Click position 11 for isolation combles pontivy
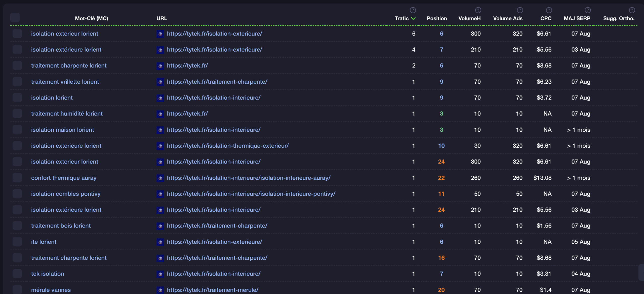 (441, 194)
